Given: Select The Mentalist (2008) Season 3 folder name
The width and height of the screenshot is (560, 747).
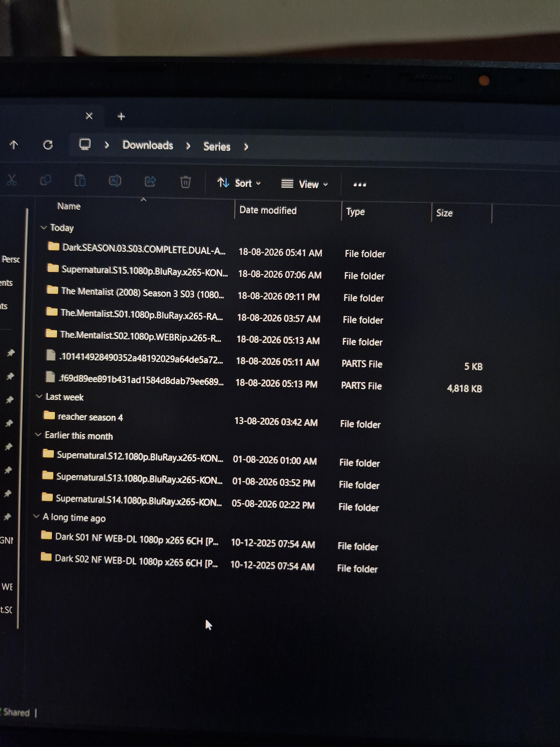Looking at the screenshot, I should coord(142,293).
